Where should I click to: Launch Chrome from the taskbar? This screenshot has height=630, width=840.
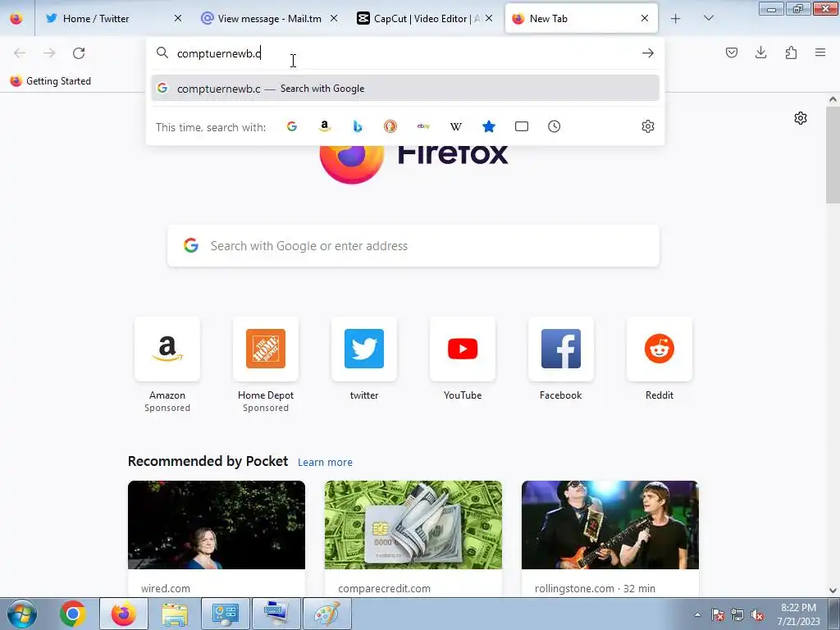pos(73,614)
